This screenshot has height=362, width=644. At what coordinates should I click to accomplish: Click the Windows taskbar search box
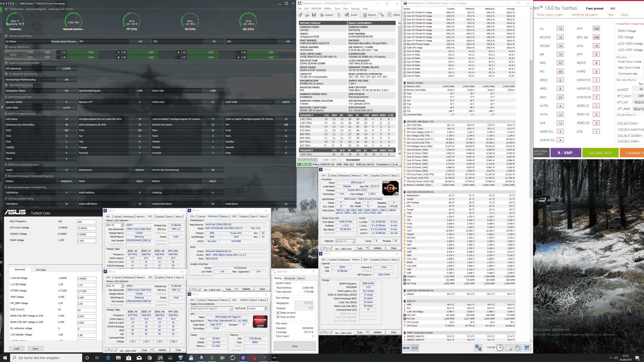46,358
